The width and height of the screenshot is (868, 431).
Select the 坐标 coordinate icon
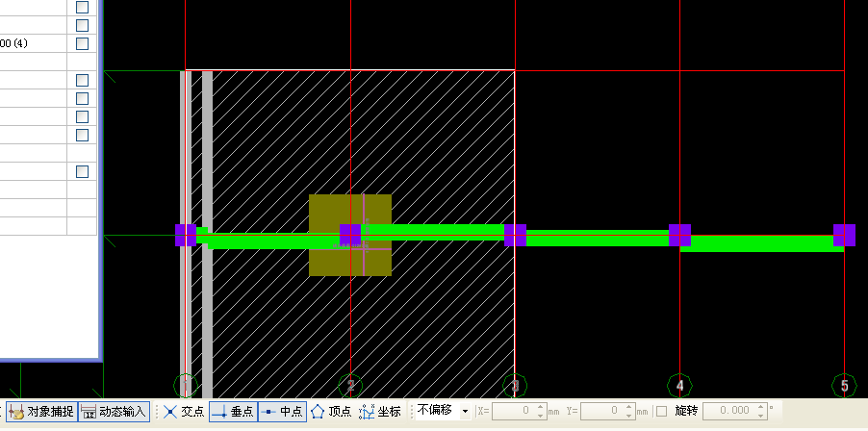pos(380,412)
